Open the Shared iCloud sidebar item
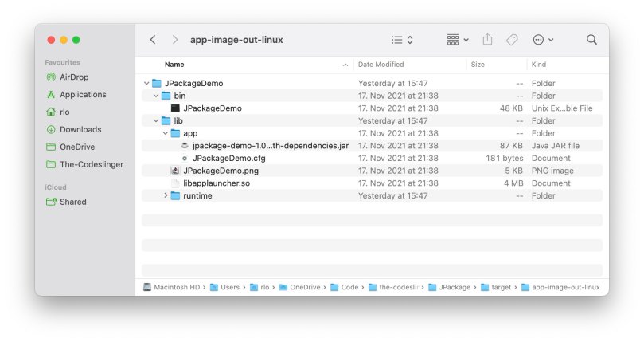 72,202
